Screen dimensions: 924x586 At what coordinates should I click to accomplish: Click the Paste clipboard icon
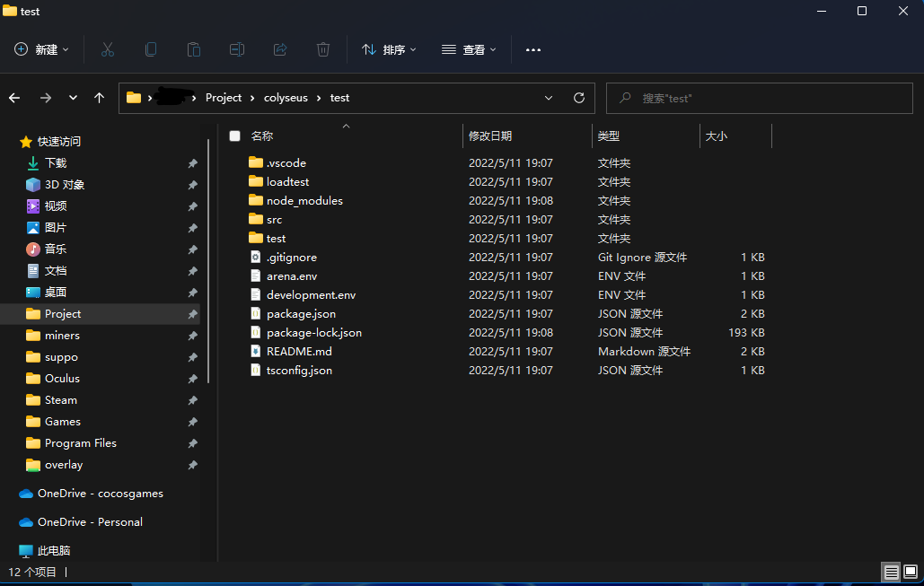tap(194, 49)
